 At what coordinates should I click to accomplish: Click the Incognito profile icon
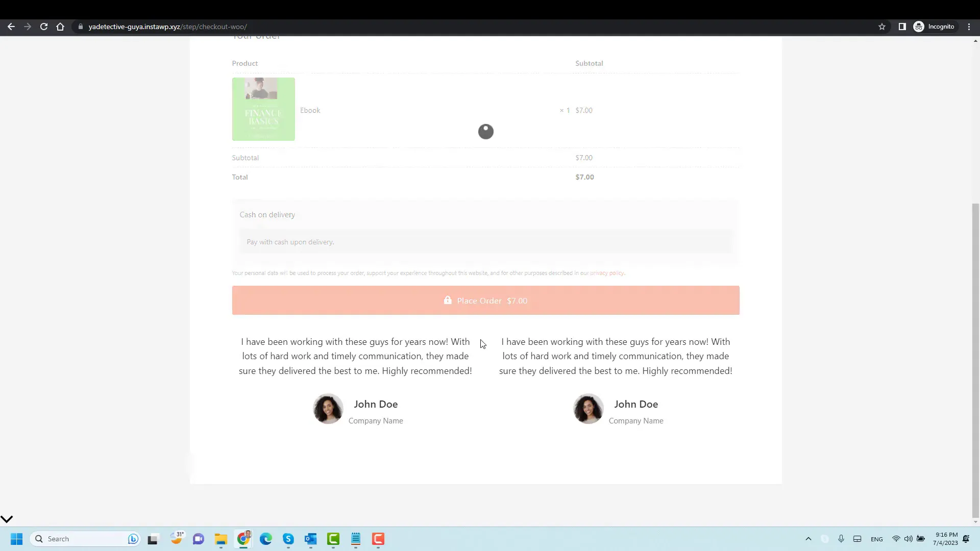[x=919, y=26]
